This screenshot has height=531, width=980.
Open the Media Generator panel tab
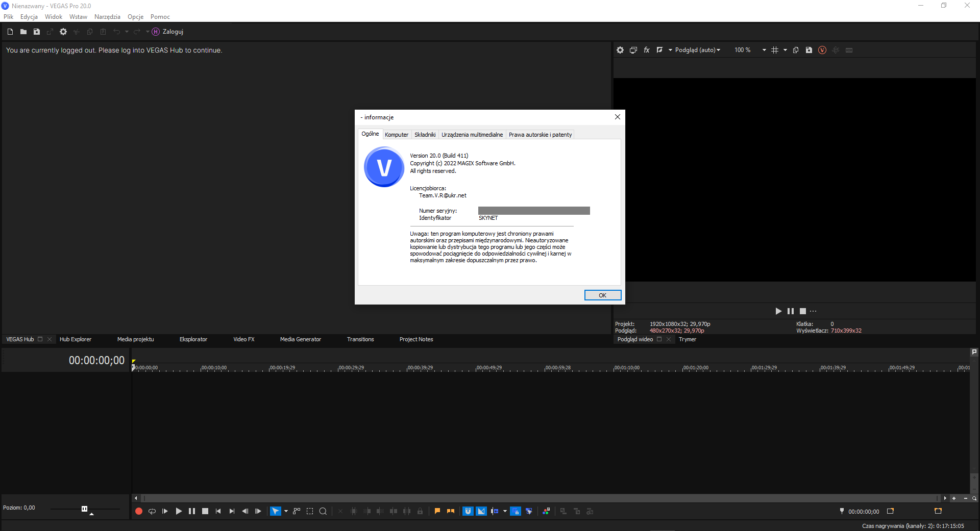[x=301, y=339]
